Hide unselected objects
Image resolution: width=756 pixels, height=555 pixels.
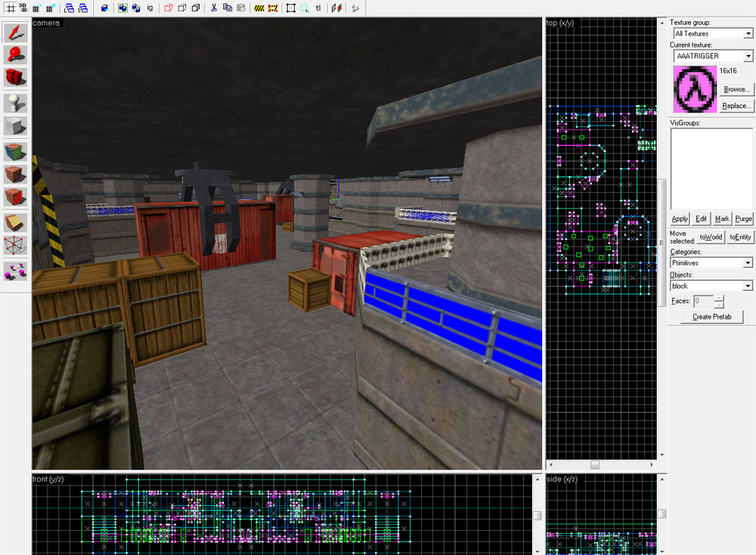181,8
